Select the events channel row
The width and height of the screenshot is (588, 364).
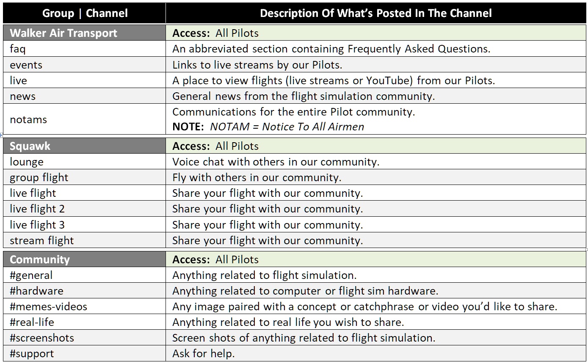[295, 65]
